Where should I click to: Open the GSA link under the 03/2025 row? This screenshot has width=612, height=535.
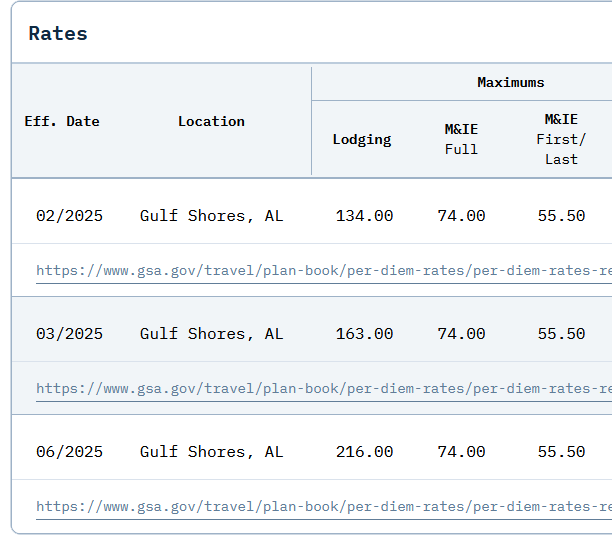pos(324,389)
